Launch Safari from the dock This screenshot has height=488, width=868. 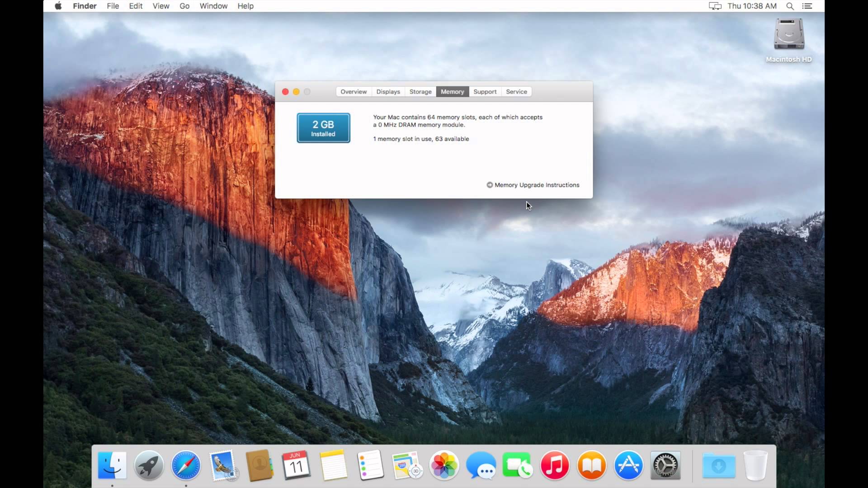point(186,465)
